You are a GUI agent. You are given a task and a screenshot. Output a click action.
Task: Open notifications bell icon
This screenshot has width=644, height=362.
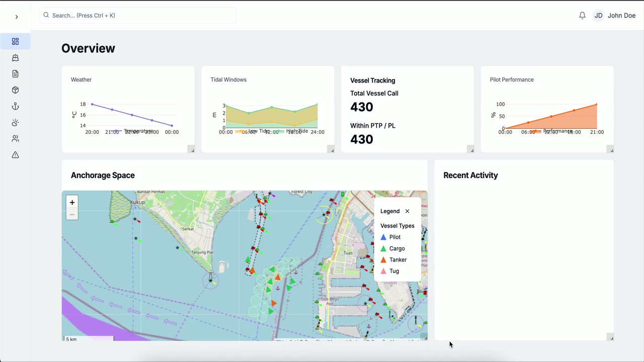(x=582, y=16)
